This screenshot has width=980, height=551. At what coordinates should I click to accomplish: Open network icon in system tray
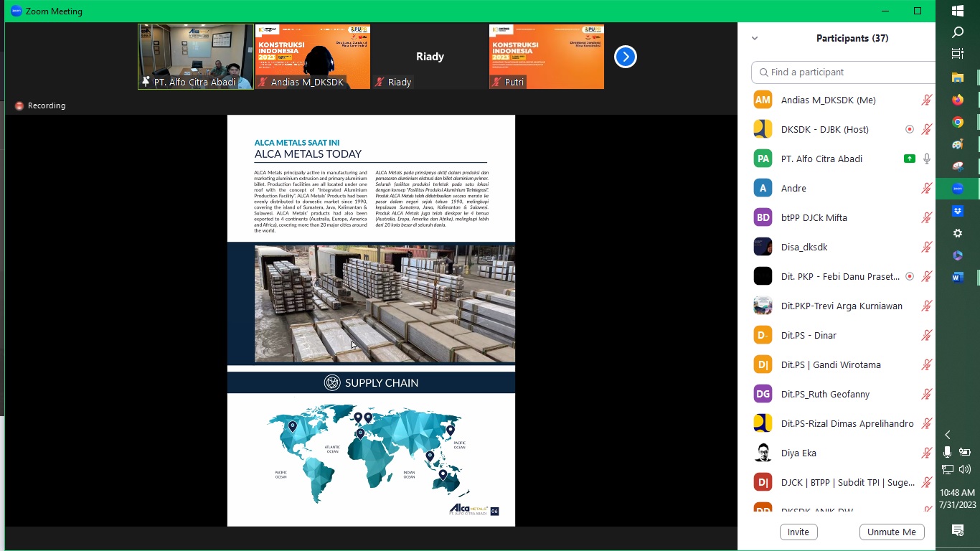[948, 470]
